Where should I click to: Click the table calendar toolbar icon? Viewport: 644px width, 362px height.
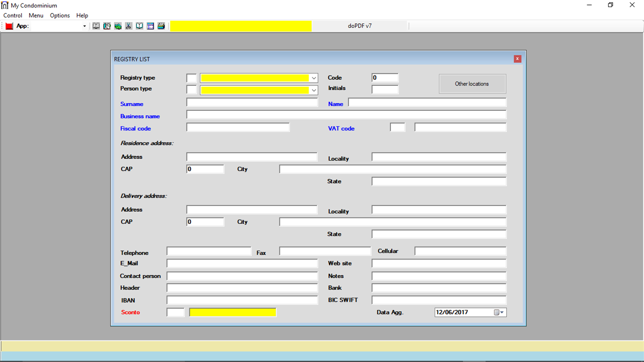[x=150, y=26]
